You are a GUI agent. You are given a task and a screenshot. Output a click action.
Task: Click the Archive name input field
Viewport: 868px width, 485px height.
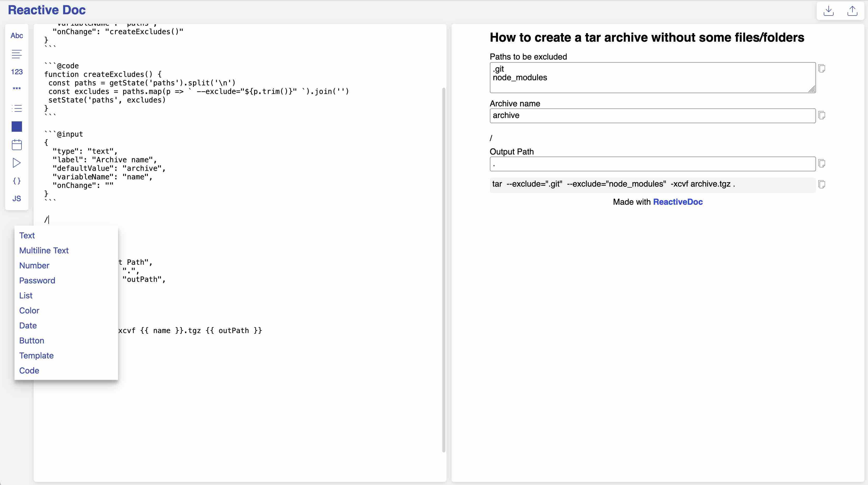pyautogui.click(x=652, y=116)
